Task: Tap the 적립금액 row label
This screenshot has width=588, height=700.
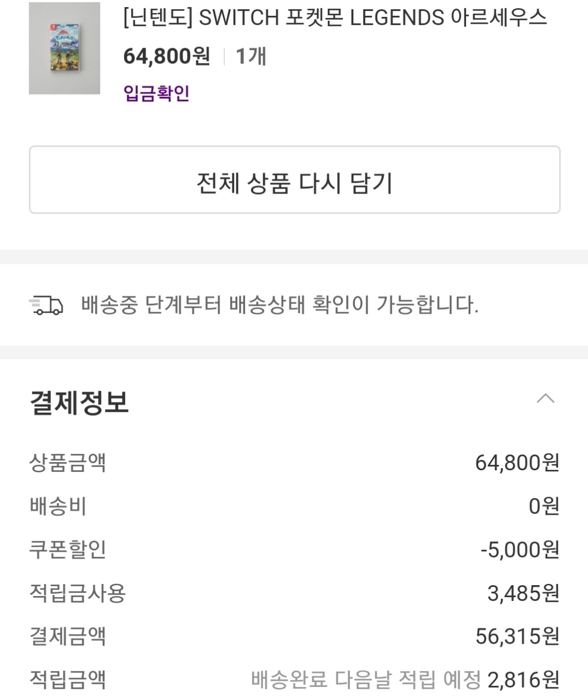Action: pyautogui.click(x=67, y=679)
